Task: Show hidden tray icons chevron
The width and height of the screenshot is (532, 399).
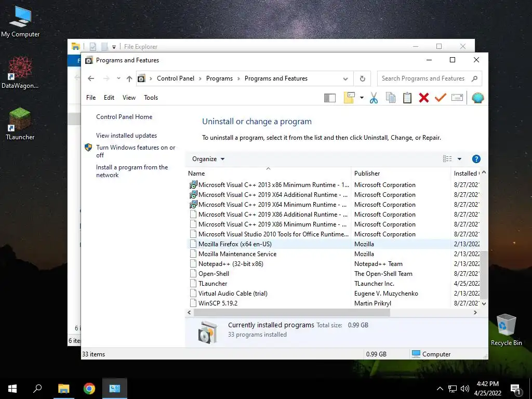Action: pyautogui.click(x=440, y=389)
